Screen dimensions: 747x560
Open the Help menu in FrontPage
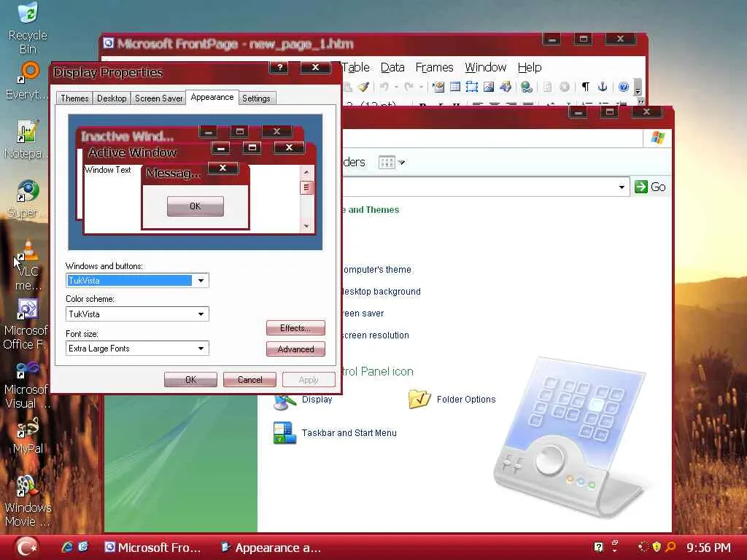tap(530, 67)
